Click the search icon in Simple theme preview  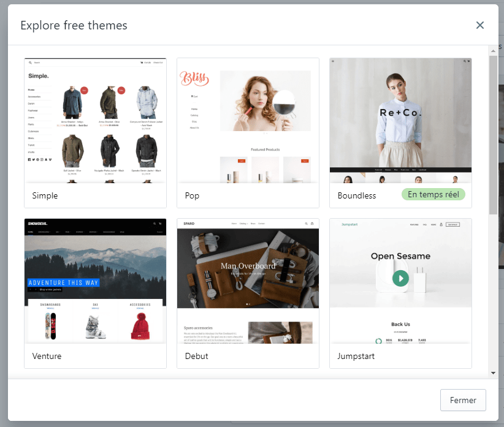(x=31, y=62)
